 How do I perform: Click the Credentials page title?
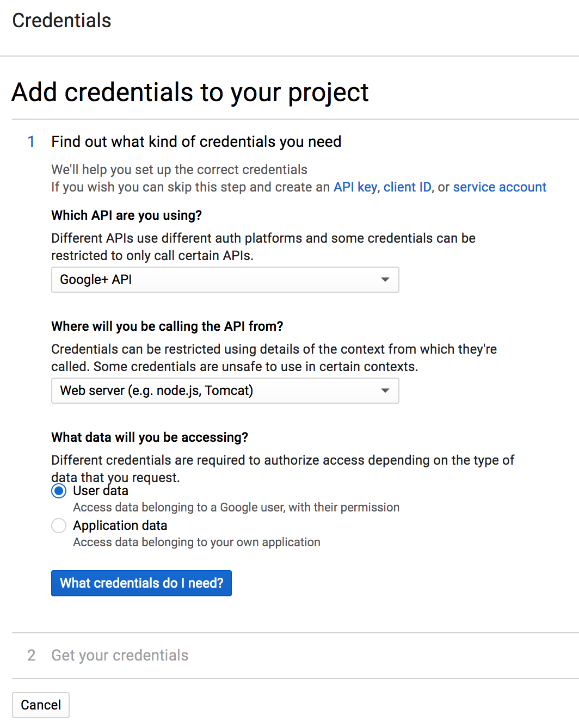pyautogui.click(x=61, y=21)
